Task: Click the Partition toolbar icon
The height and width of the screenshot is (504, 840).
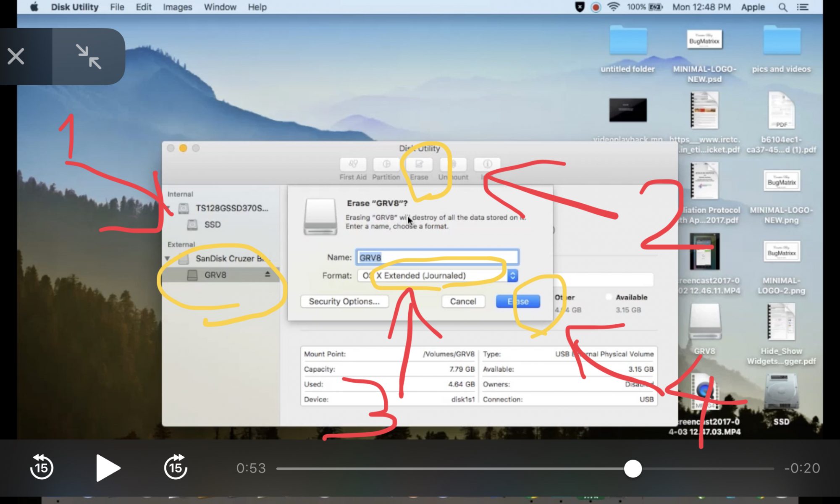Action: (x=386, y=164)
